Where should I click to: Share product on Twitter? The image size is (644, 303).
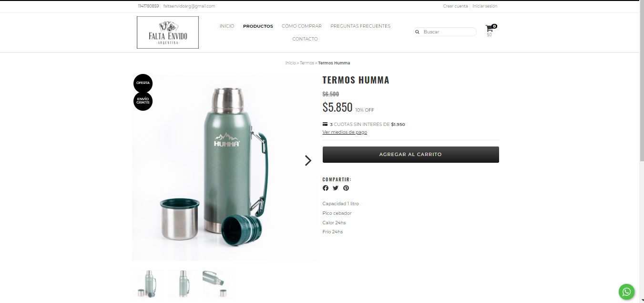point(336,188)
